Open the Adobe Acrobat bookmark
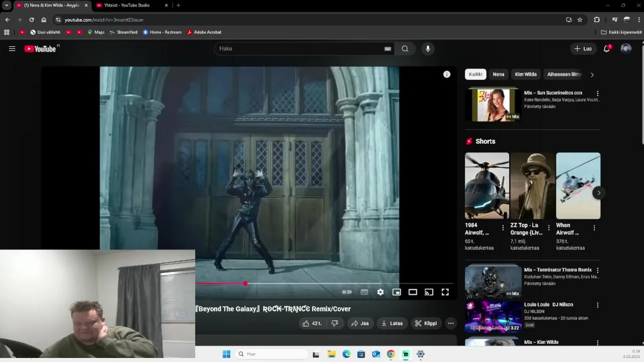The image size is (644, 362). [204, 32]
